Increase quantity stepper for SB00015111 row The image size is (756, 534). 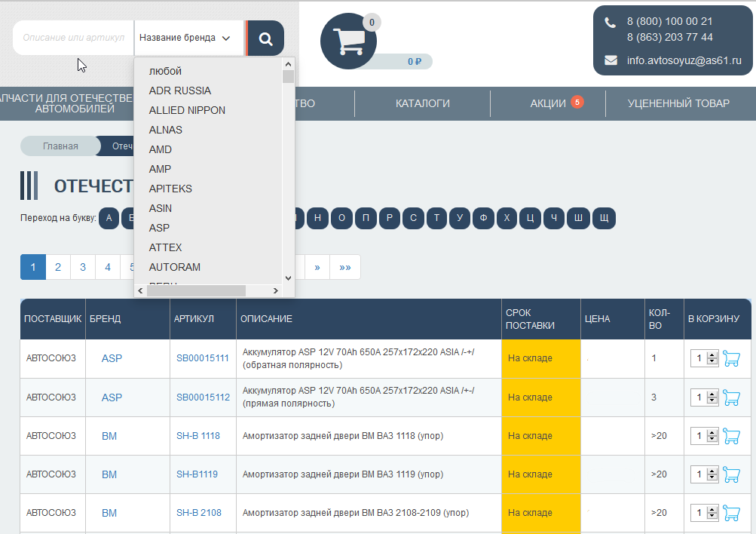tap(712, 356)
